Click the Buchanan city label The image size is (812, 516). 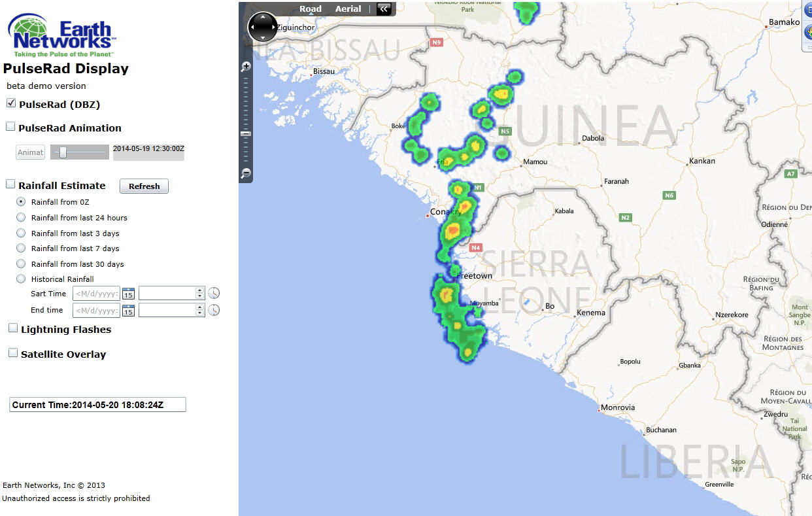pyautogui.click(x=661, y=430)
